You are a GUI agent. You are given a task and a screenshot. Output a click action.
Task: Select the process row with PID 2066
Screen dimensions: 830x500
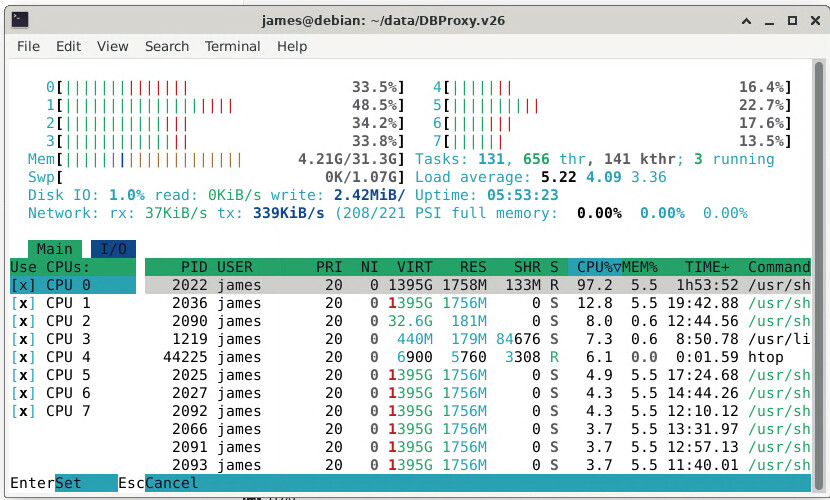477,429
